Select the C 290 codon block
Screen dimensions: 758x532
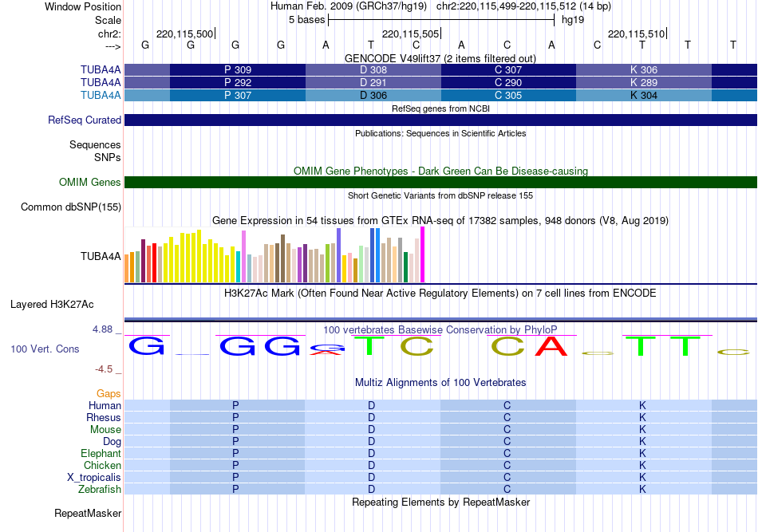coord(508,83)
